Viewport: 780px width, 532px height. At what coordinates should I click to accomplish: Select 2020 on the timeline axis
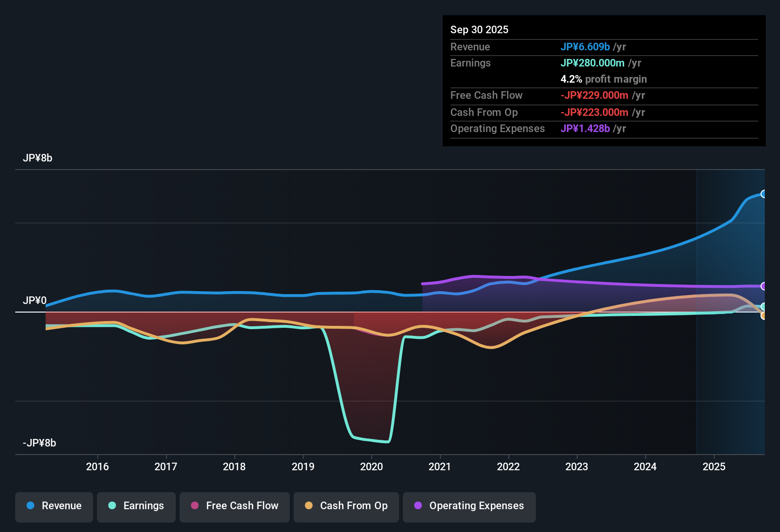pos(372,467)
